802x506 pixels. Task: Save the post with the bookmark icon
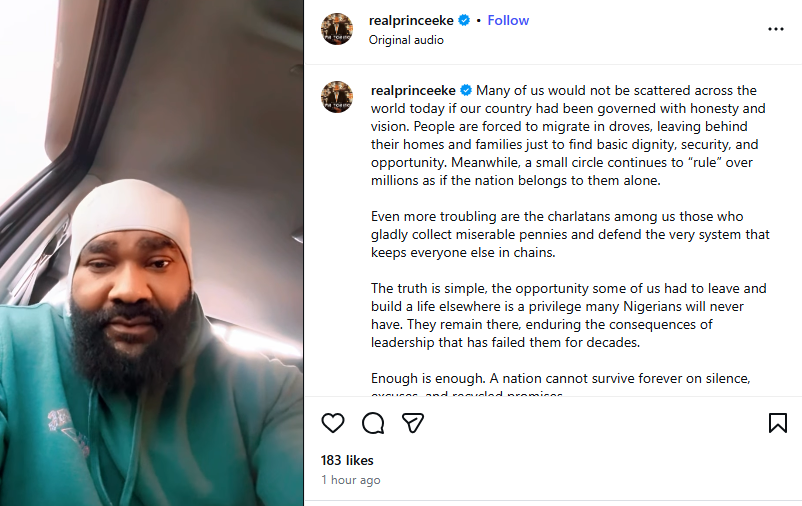777,423
